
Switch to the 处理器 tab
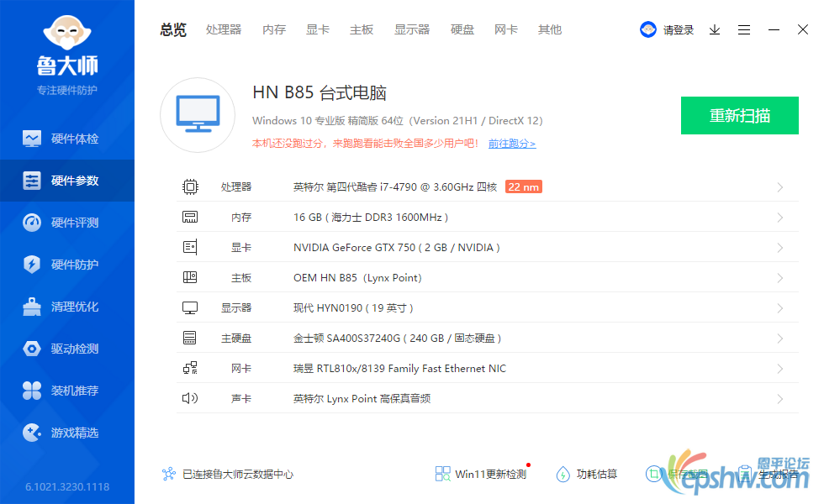[x=224, y=30]
